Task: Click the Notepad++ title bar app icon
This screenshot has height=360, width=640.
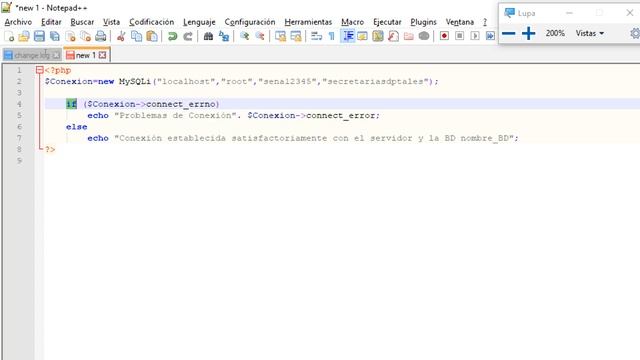Action: coord(7,7)
